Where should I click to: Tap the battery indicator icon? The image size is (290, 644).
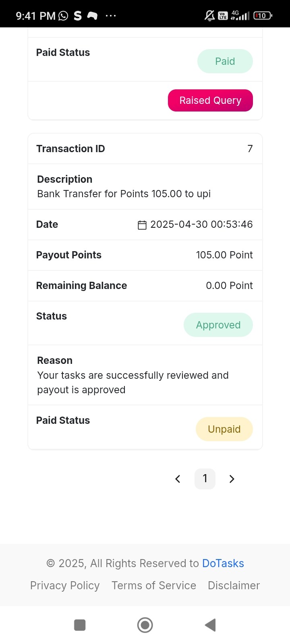point(263,16)
